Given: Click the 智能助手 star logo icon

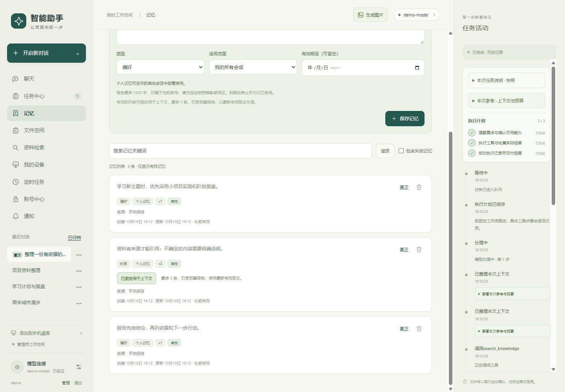Looking at the screenshot, I should [18, 21].
